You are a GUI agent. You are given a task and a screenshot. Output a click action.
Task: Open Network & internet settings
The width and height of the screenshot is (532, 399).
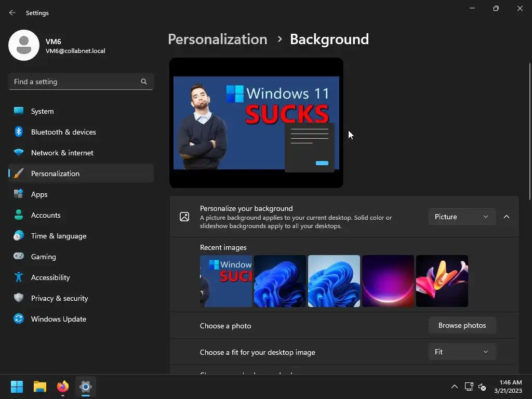[x=81, y=153]
